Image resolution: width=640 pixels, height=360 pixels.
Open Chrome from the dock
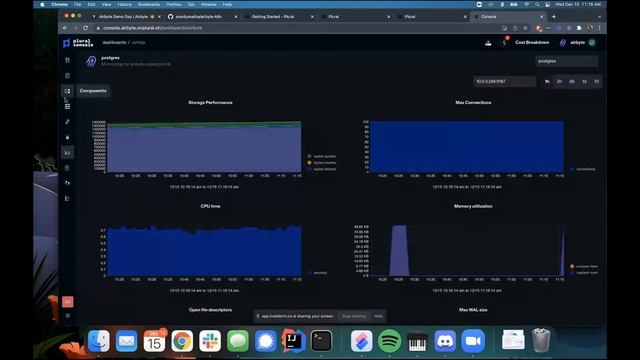[x=182, y=341]
